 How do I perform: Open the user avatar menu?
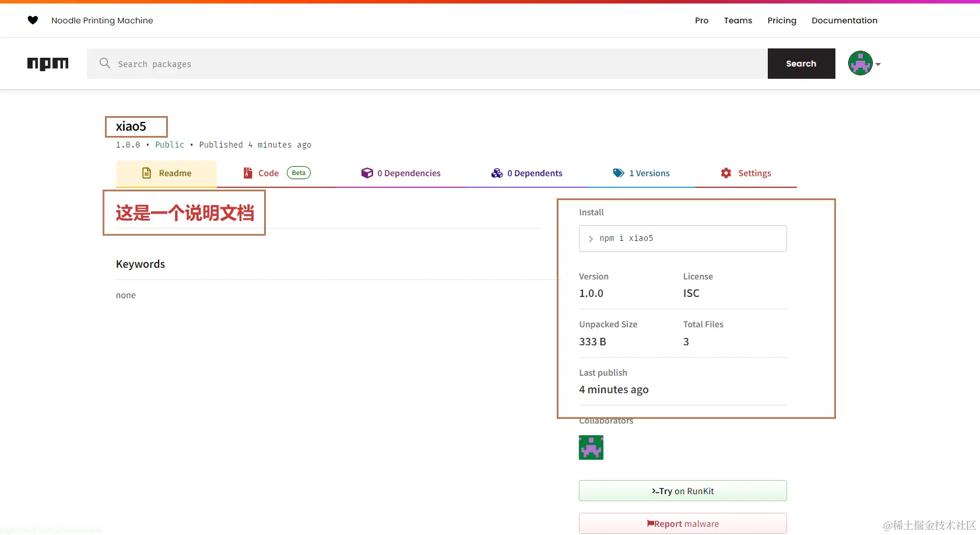[860, 63]
